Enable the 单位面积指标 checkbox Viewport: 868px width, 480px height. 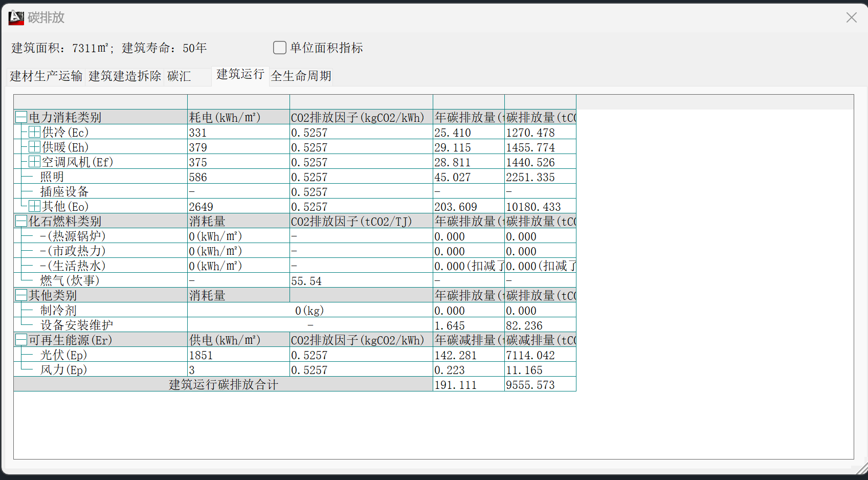(280, 48)
